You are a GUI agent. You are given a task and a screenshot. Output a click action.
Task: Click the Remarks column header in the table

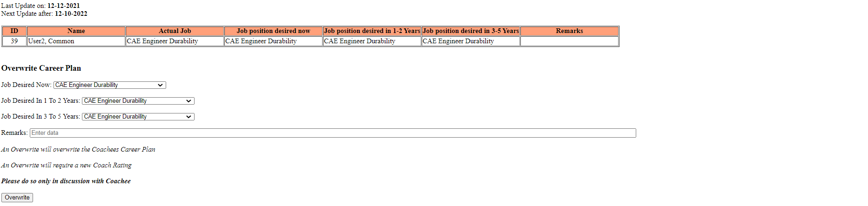[x=569, y=31]
